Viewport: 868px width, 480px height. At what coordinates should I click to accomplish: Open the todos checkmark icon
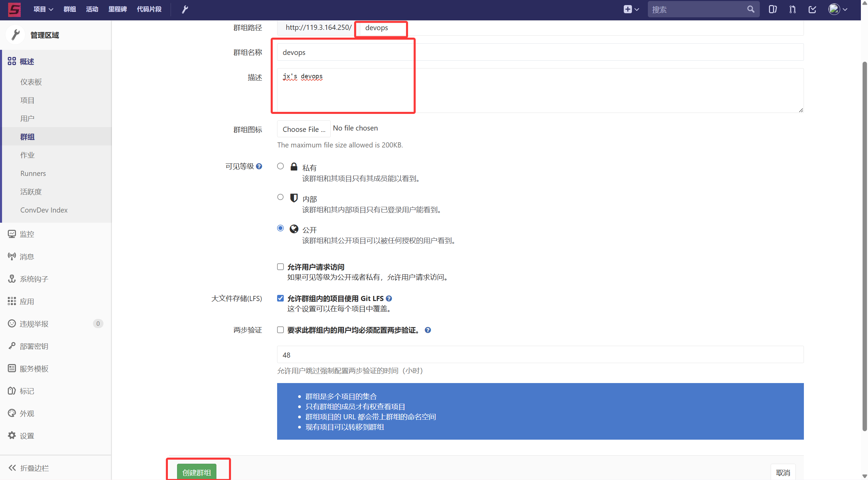812,9
